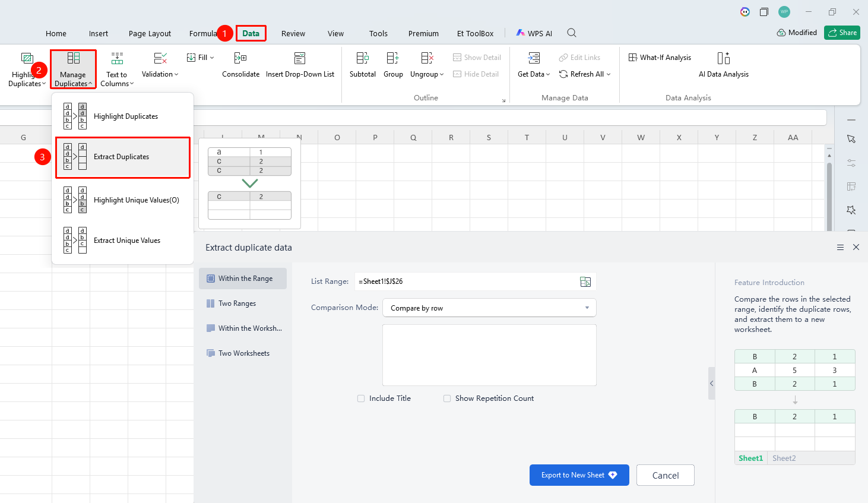
Task: Open the Manage Duplicates ribbon tool
Action: [73, 69]
